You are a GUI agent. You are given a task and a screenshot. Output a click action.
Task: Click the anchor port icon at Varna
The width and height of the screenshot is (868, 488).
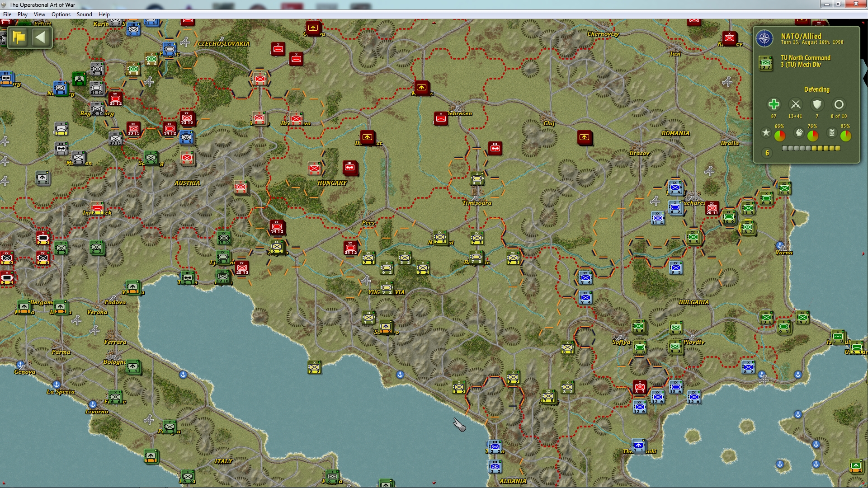point(780,245)
